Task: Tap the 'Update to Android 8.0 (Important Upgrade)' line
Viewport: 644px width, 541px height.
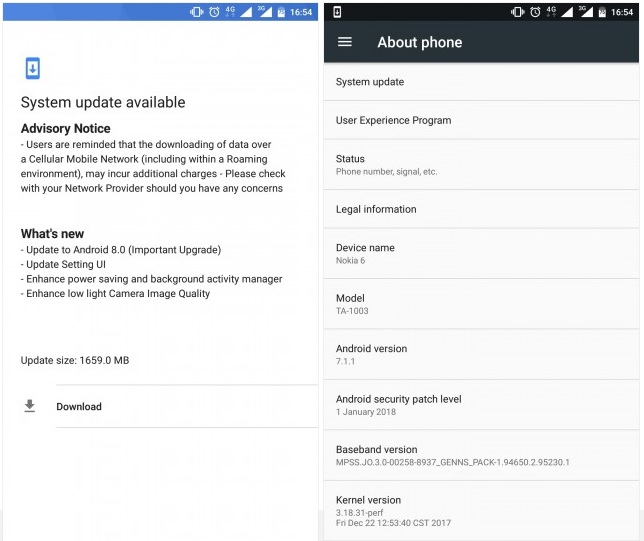Action: tap(121, 250)
